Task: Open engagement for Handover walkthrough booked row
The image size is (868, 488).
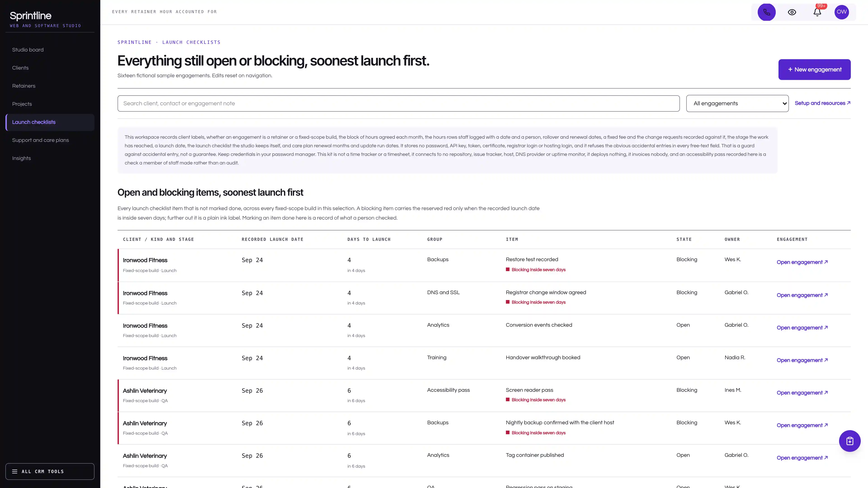Action: point(802,360)
